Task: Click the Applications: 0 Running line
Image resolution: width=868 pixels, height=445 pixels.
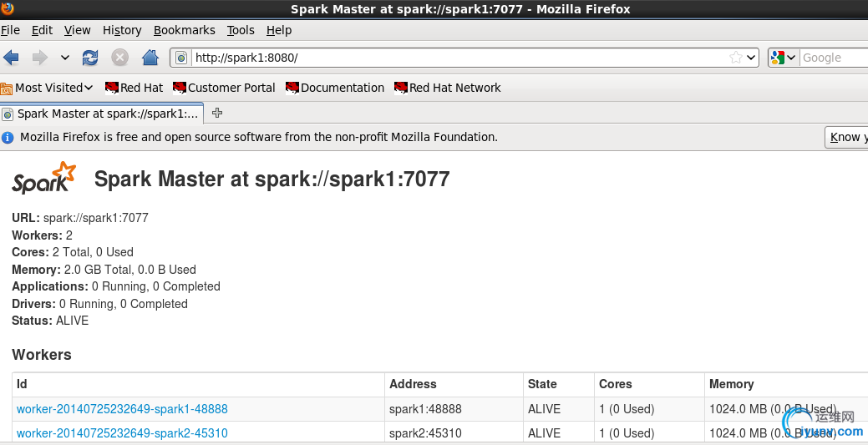Action: tap(116, 286)
